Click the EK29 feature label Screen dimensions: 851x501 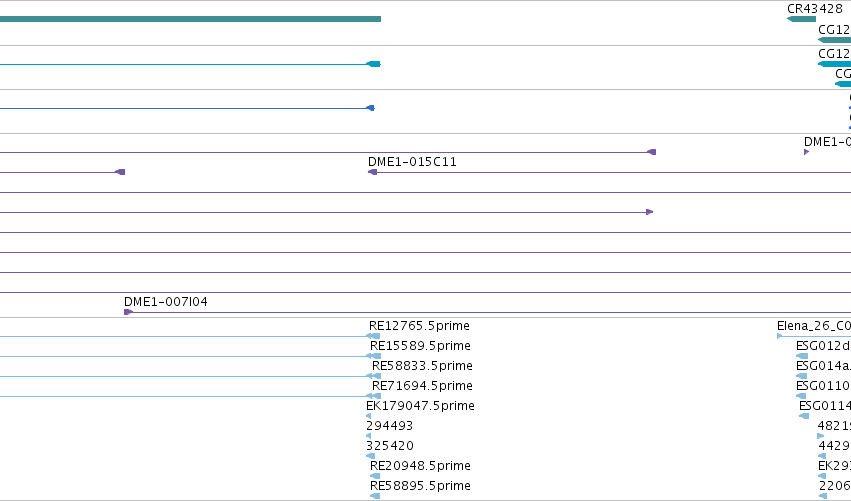coord(834,466)
